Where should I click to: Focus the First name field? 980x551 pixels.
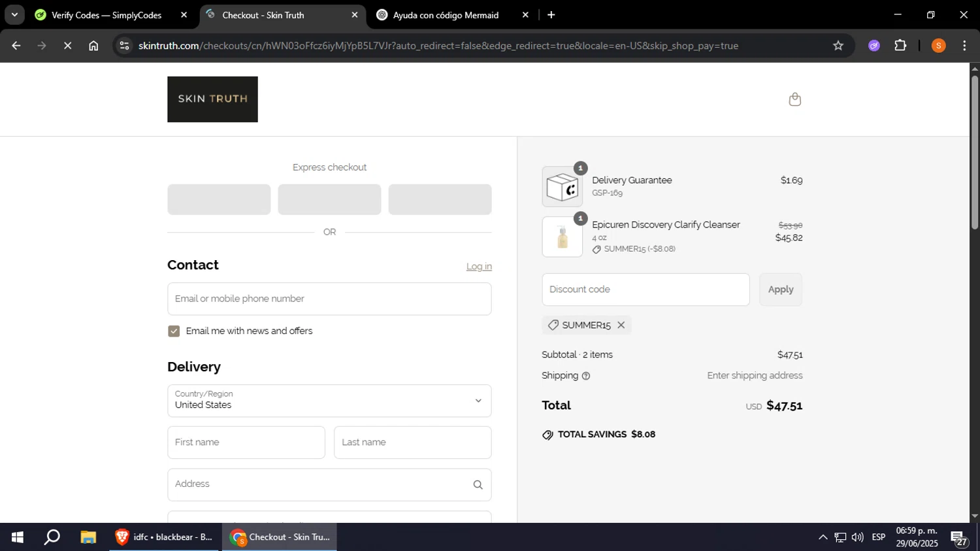coord(246,442)
